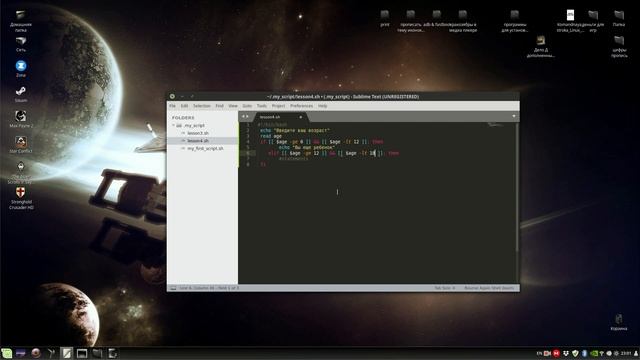Open the Help menu
The image size is (640, 360).
322,106
